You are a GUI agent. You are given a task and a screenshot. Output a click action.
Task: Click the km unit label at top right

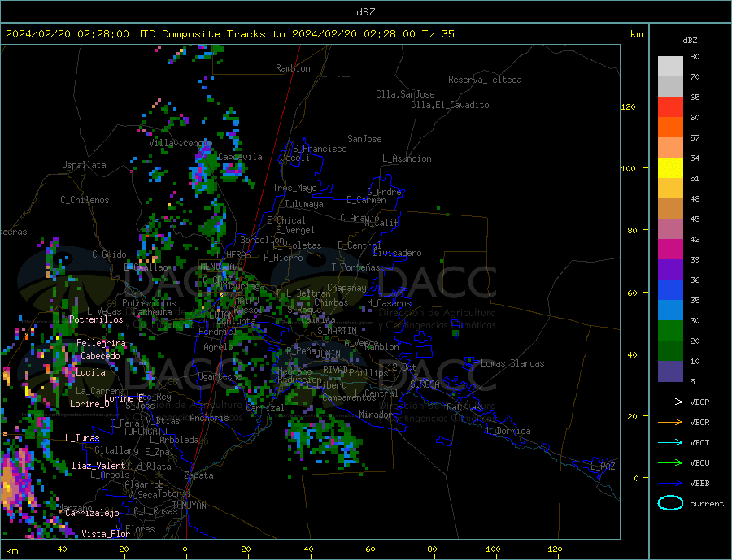pos(636,34)
